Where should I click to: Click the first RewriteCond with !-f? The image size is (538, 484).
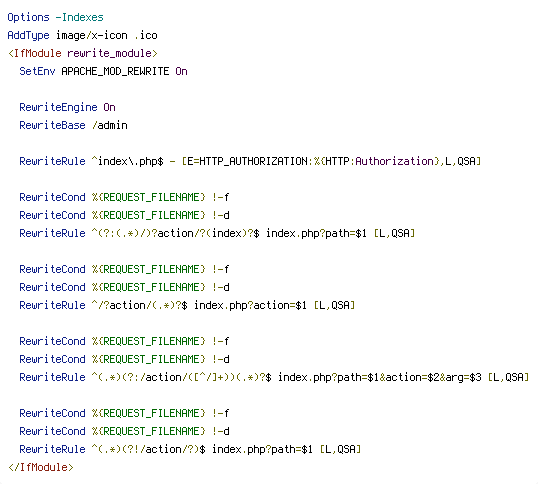pyautogui.click(x=124, y=197)
